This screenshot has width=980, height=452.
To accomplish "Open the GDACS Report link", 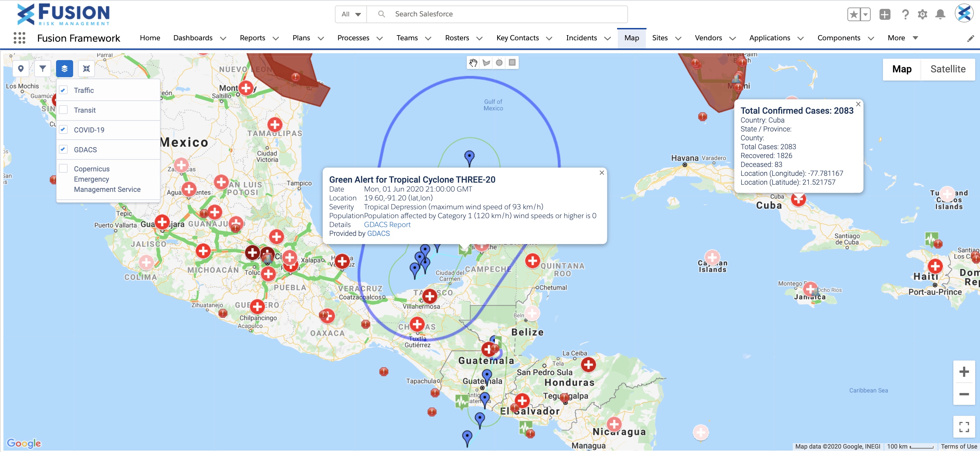I will (x=387, y=224).
